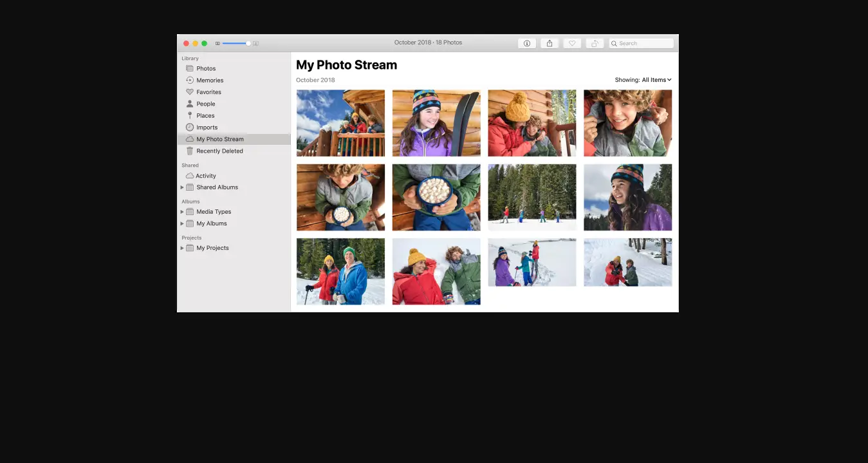Select photo of yellow beanie person hugging child
Image resolution: width=868 pixels, height=463 pixels.
coord(532,123)
